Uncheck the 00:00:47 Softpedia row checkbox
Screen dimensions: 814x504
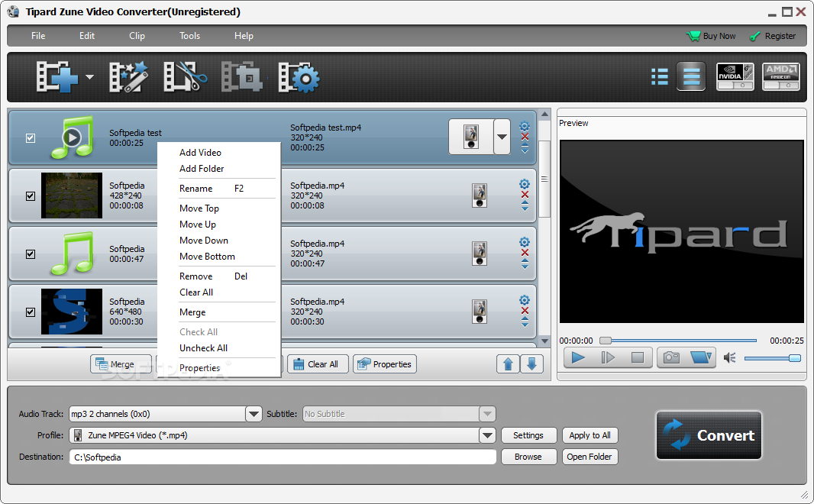click(31, 254)
